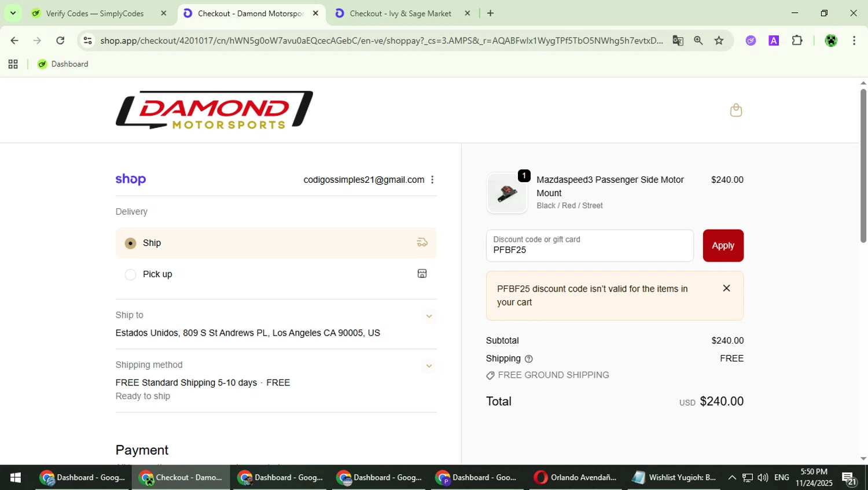Open a new browser tab

click(490, 13)
